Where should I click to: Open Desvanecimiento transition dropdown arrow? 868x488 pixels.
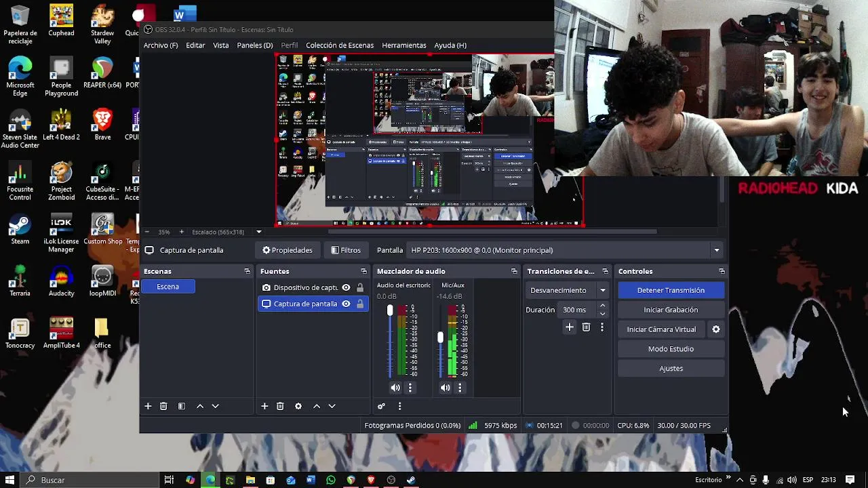[602, 290]
